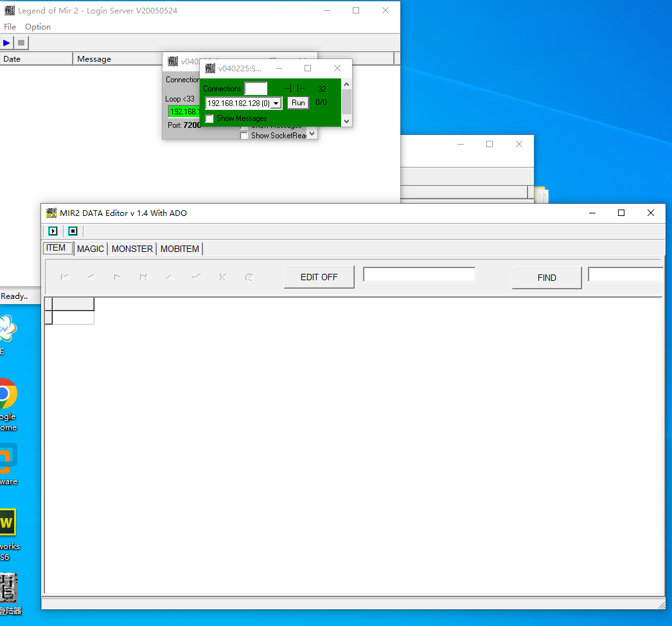This screenshot has width=672, height=626.
Task: Click the post edit checkmark icon
Action: (x=196, y=277)
